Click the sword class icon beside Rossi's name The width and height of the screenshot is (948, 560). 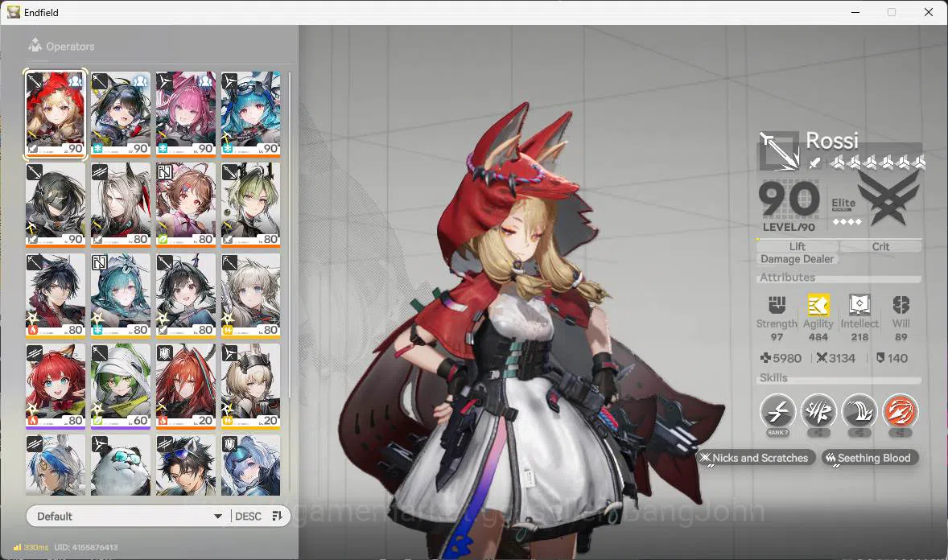(779, 150)
